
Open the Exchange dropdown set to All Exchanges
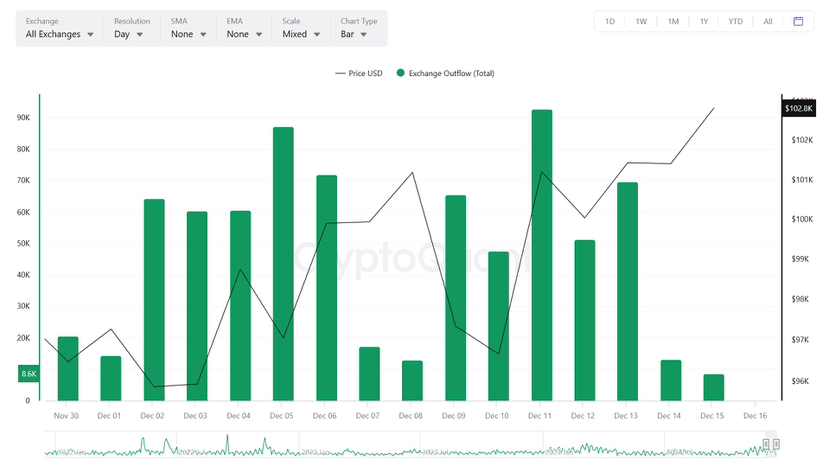coord(60,33)
